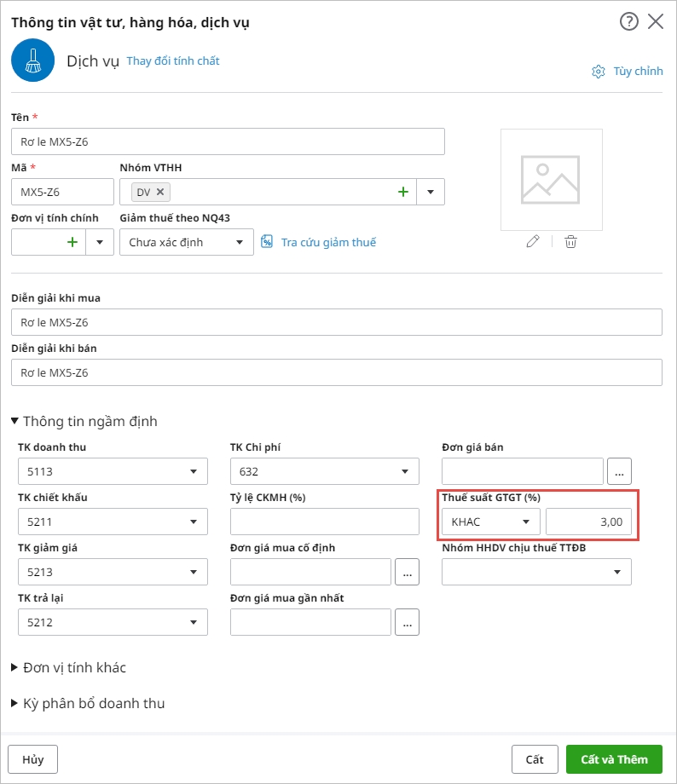677x784 pixels.
Task: Click the Tra cứu giảm thuế percent icon
Action: tap(267, 243)
